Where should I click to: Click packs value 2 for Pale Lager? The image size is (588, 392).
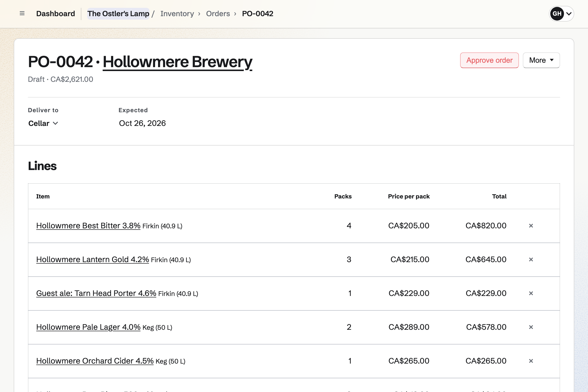349,327
